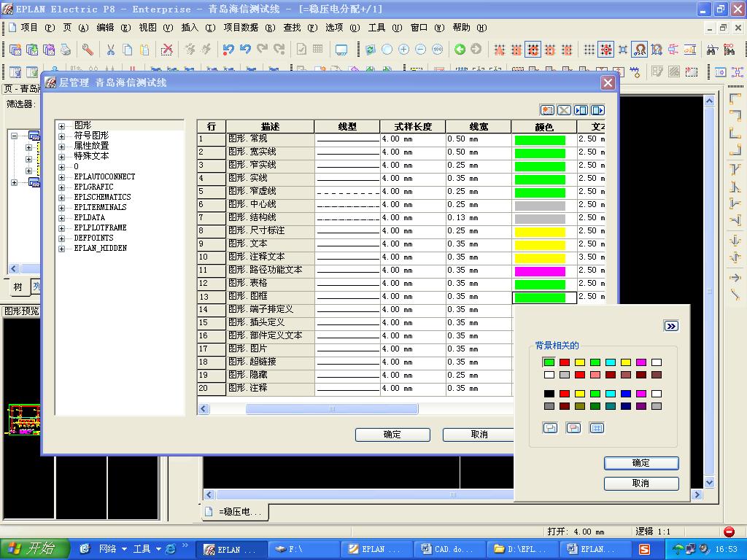Image resolution: width=747 pixels, height=560 pixels.
Task: Click the layer table horizontal scrollbar thumb
Action: point(332,409)
